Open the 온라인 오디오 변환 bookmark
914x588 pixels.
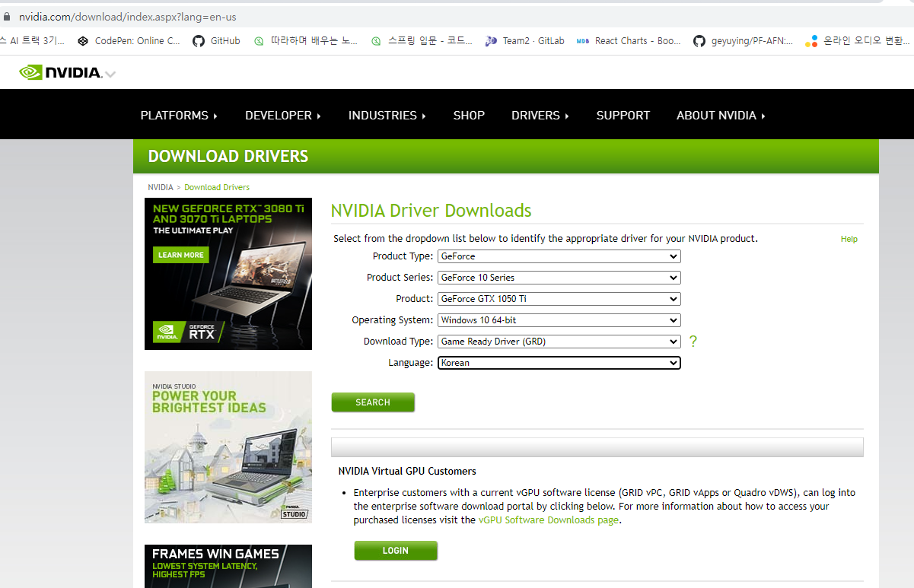tap(858, 41)
